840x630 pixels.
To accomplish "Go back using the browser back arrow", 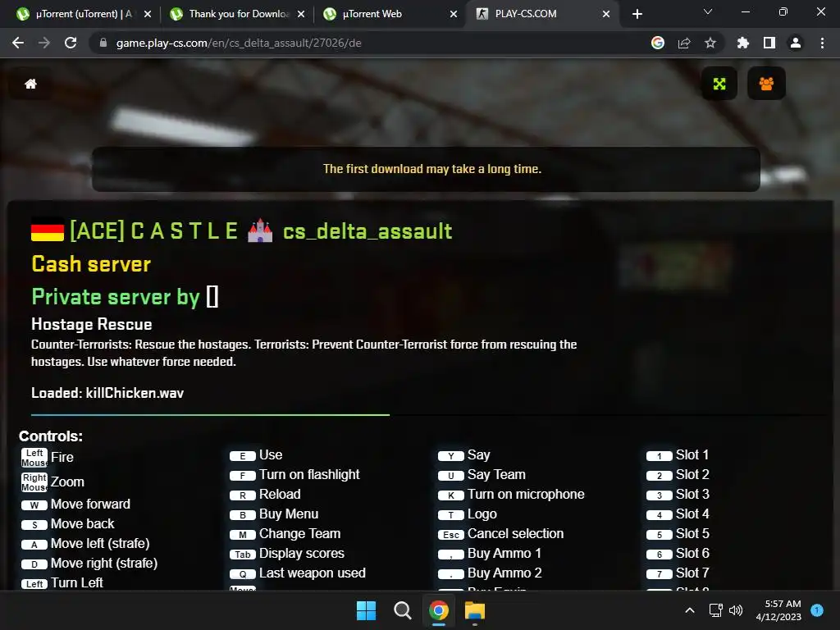I will coord(18,43).
